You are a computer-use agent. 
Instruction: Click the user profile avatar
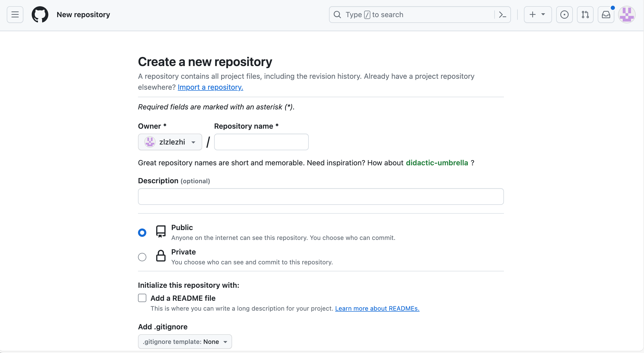pos(627,15)
